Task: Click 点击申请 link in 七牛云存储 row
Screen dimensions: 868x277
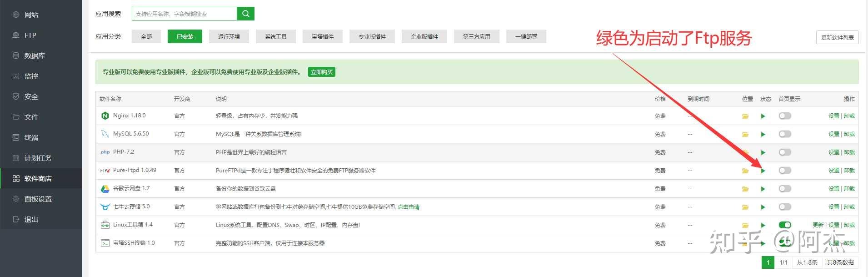Action: [x=409, y=207]
